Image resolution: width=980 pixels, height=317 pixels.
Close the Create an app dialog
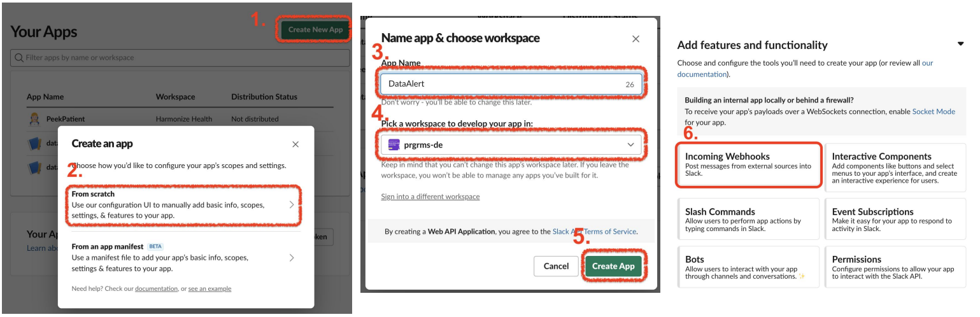click(295, 144)
